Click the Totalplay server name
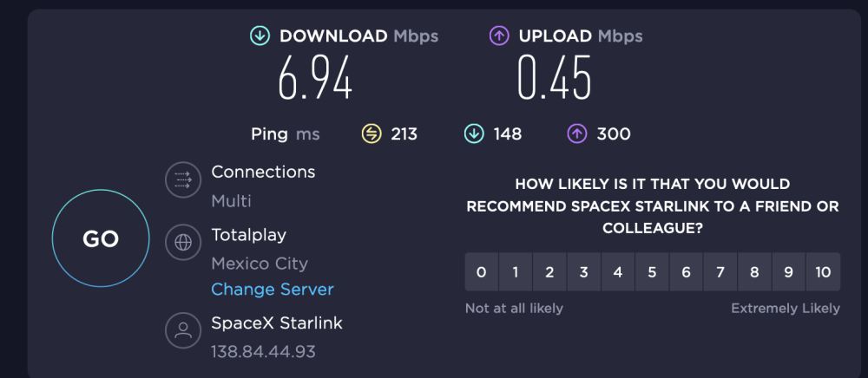 [x=248, y=236]
